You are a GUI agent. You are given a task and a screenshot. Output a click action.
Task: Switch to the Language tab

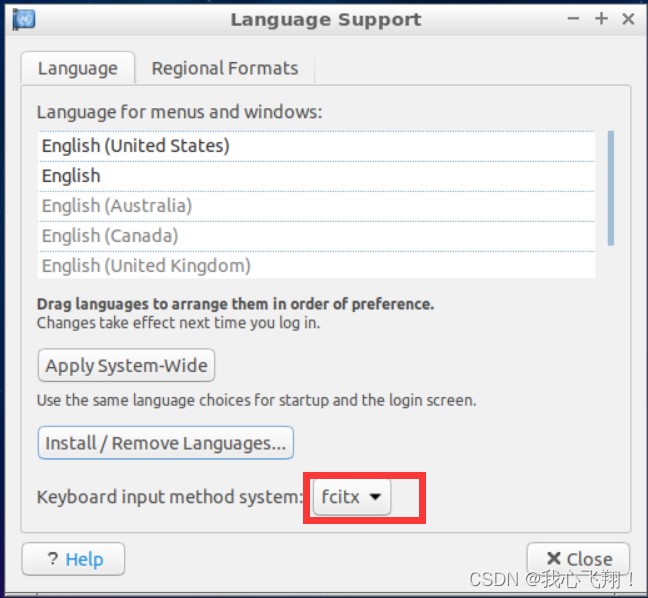pyautogui.click(x=78, y=68)
